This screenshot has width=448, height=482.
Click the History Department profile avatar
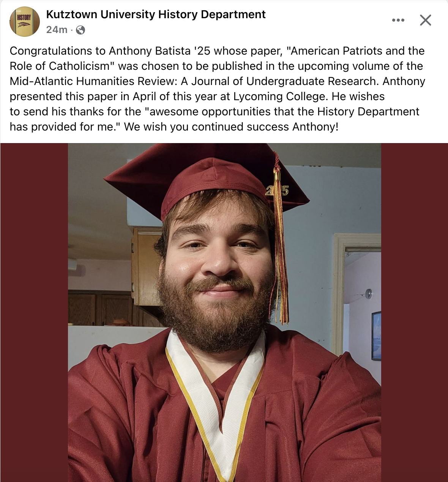coord(25,22)
